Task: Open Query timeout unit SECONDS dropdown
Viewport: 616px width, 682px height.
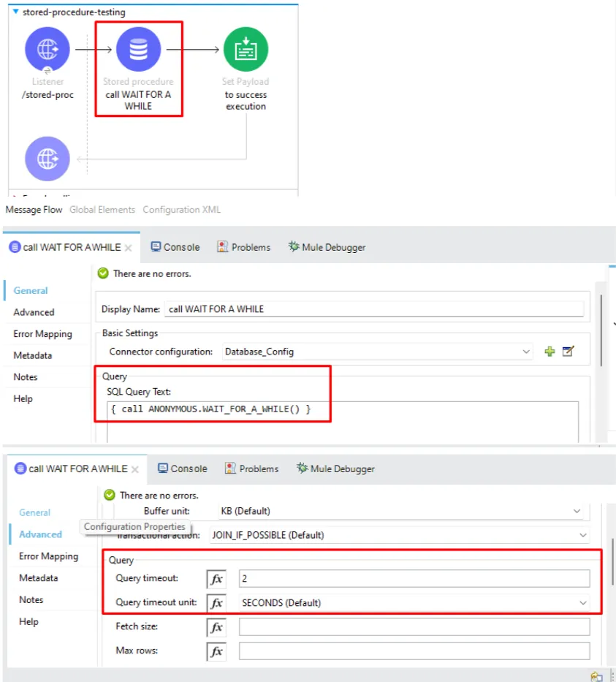Action: point(414,603)
